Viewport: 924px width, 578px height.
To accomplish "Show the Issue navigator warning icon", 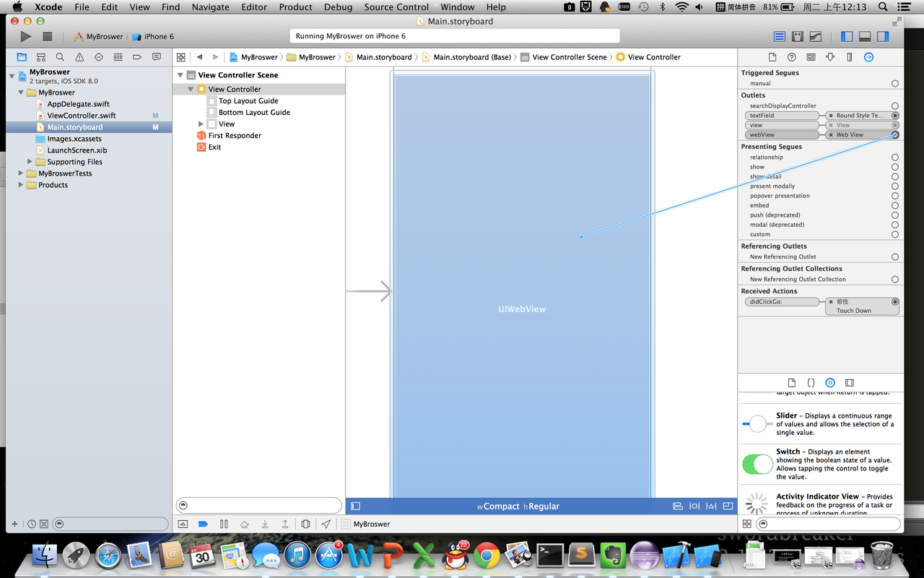I will (79, 57).
